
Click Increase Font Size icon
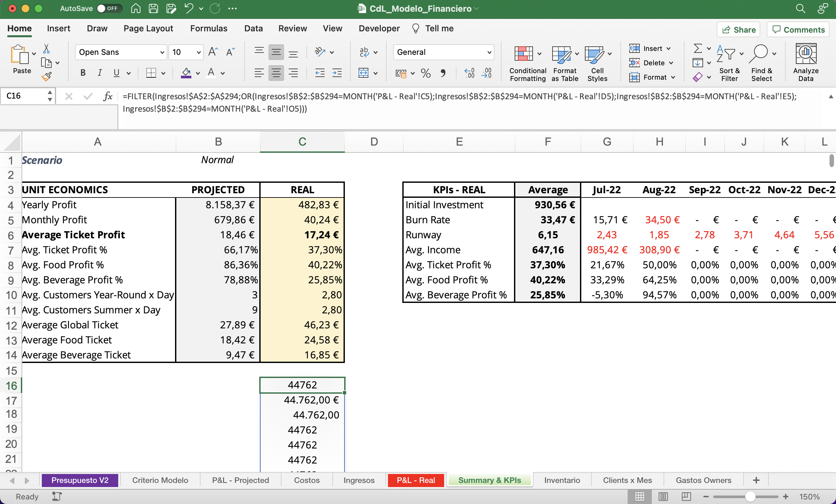213,52
